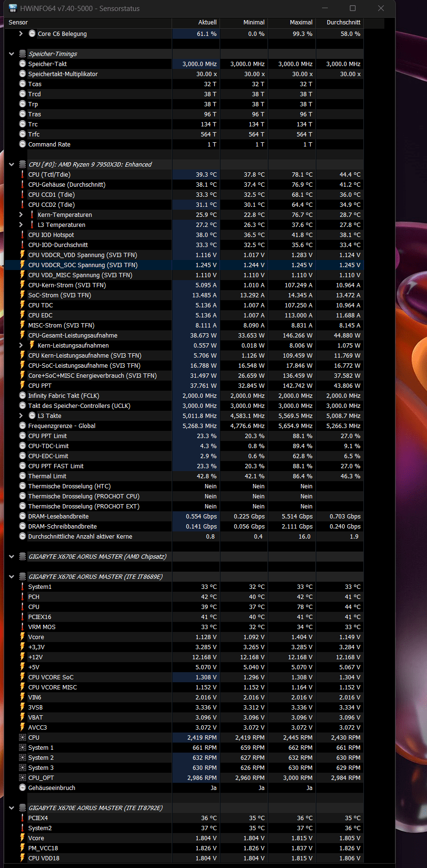The image size is (427, 868).
Task: Click lightning icon beside CPU TDC
Action: (23, 305)
